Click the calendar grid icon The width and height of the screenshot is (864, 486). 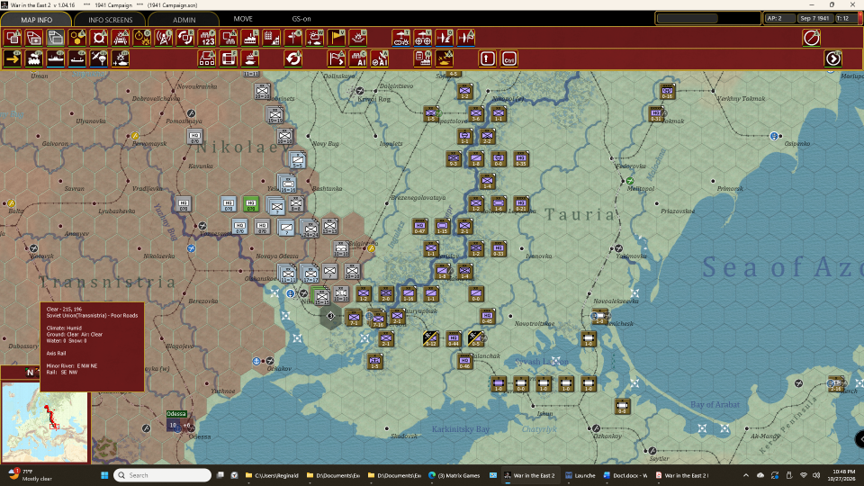271,37
